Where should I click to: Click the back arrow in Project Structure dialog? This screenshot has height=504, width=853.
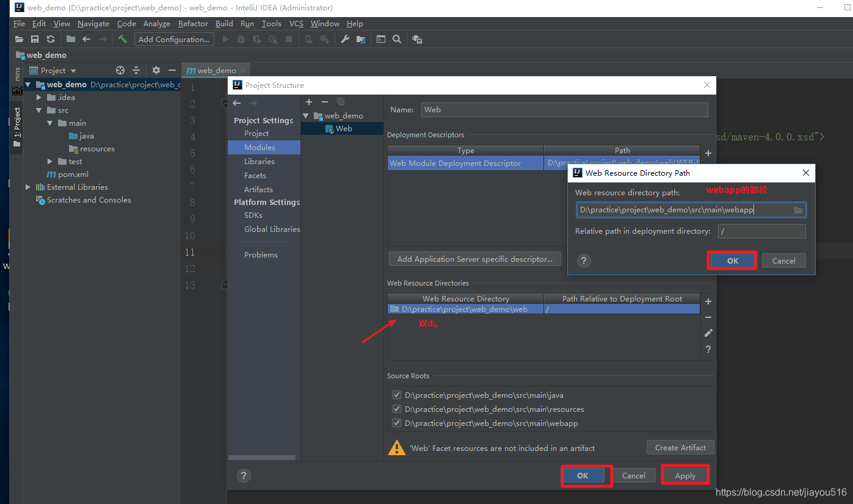pyautogui.click(x=237, y=103)
